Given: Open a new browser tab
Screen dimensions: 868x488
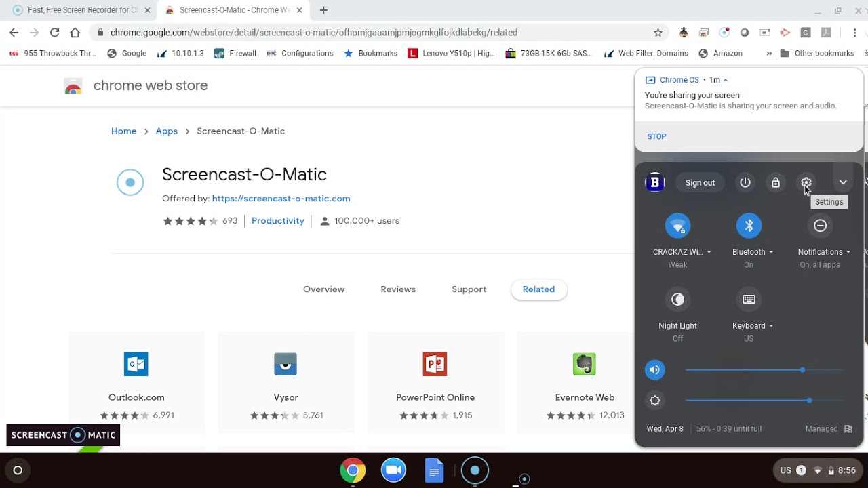Looking at the screenshot, I should coord(323,10).
